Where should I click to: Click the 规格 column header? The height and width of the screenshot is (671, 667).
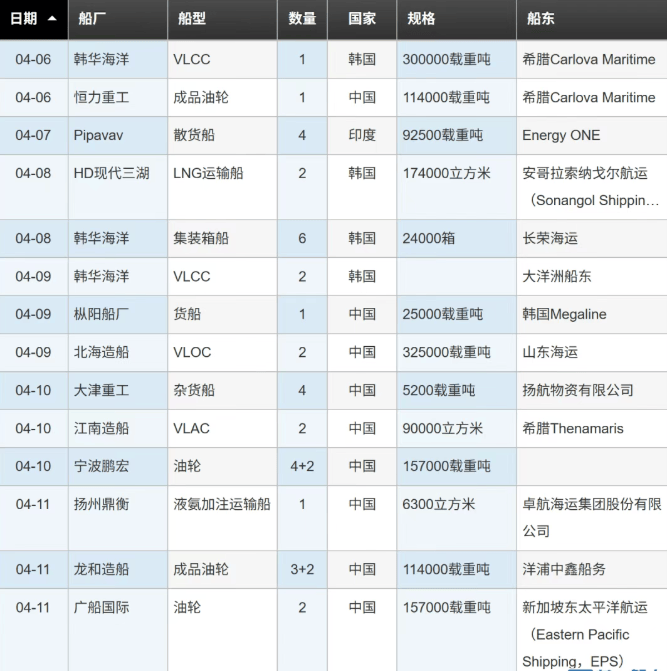tap(422, 19)
